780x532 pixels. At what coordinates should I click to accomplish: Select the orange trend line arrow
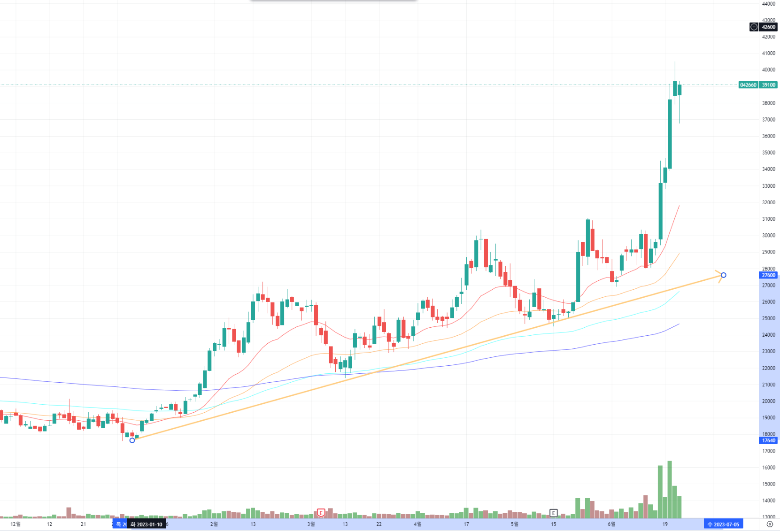(x=427, y=358)
